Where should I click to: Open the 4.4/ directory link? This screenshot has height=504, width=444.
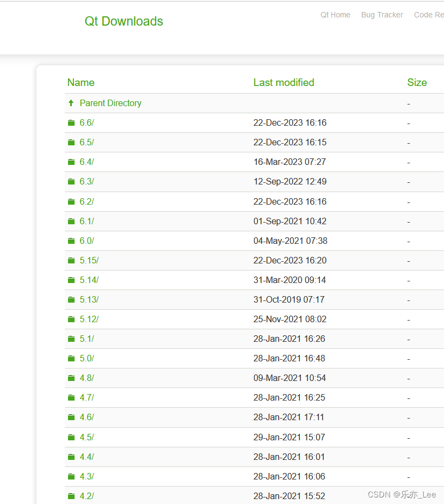tap(87, 457)
